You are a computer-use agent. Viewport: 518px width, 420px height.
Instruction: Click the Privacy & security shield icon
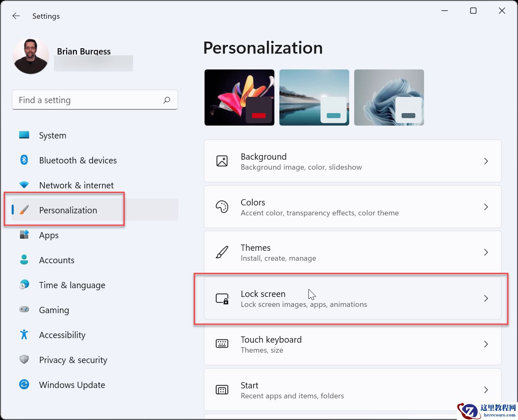click(24, 359)
